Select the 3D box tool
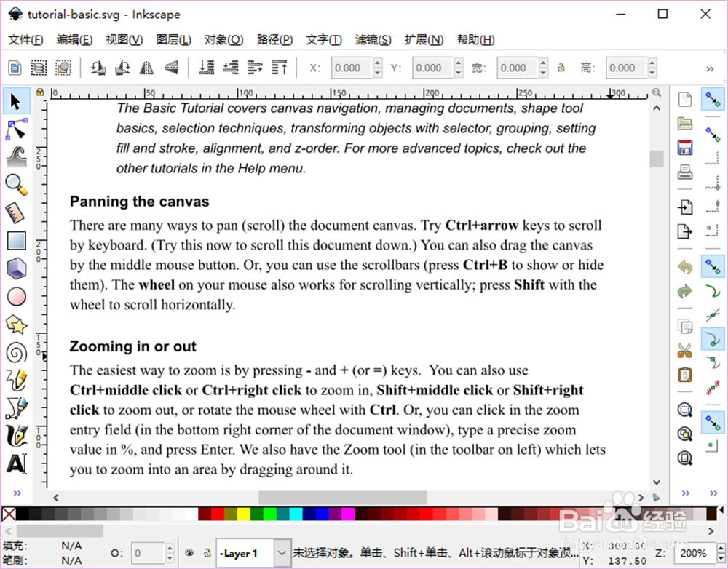 click(16, 268)
